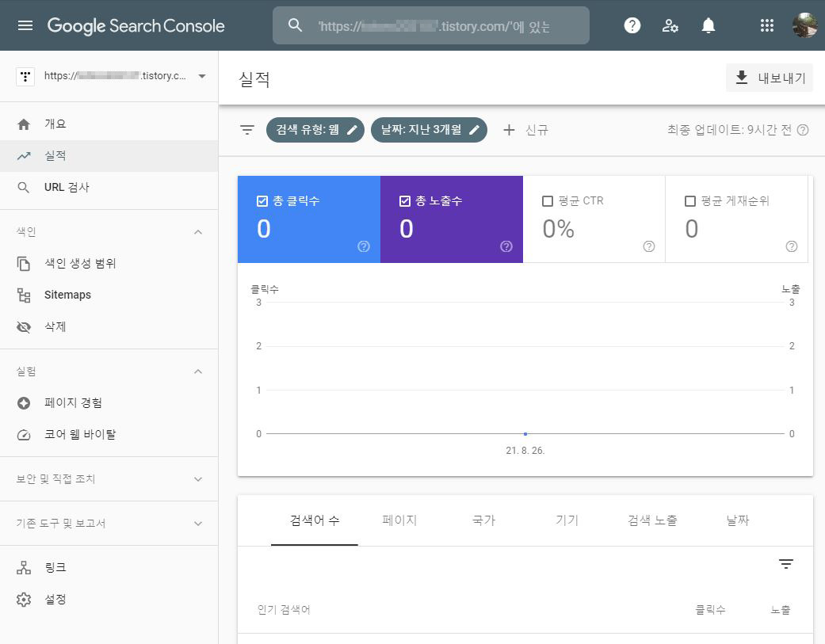
Task: Click 내보내기 export button
Action: [x=770, y=78]
